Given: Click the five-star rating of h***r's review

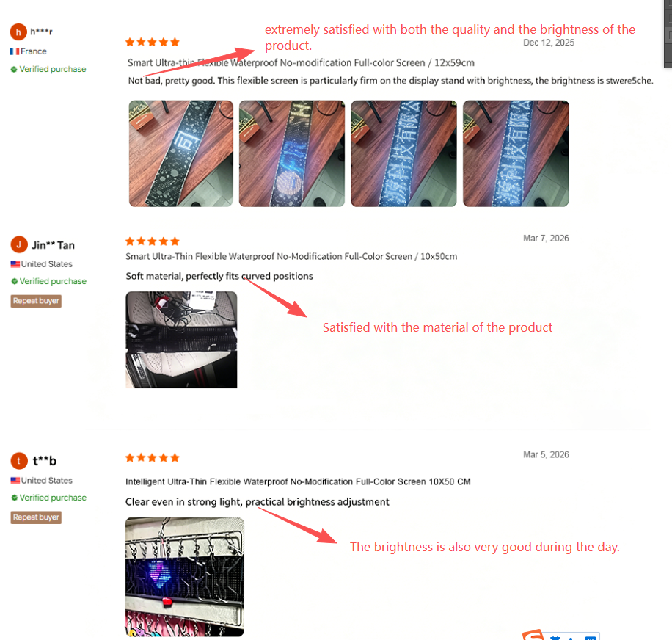Looking at the screenshot, I should coord(152,42).
